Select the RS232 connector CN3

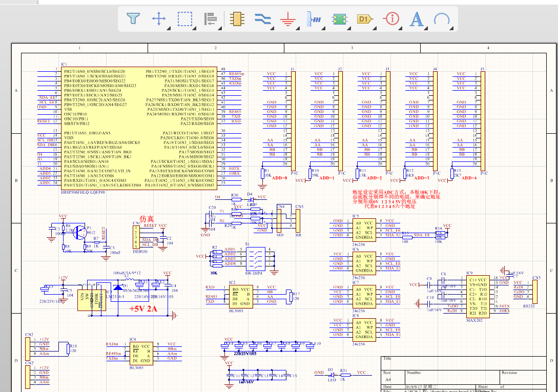pyautogui.click(x=535, y=292)
